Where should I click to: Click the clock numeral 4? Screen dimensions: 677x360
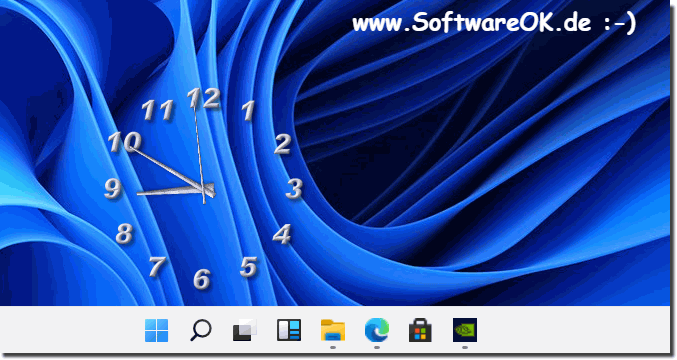[x=282, y=234]
